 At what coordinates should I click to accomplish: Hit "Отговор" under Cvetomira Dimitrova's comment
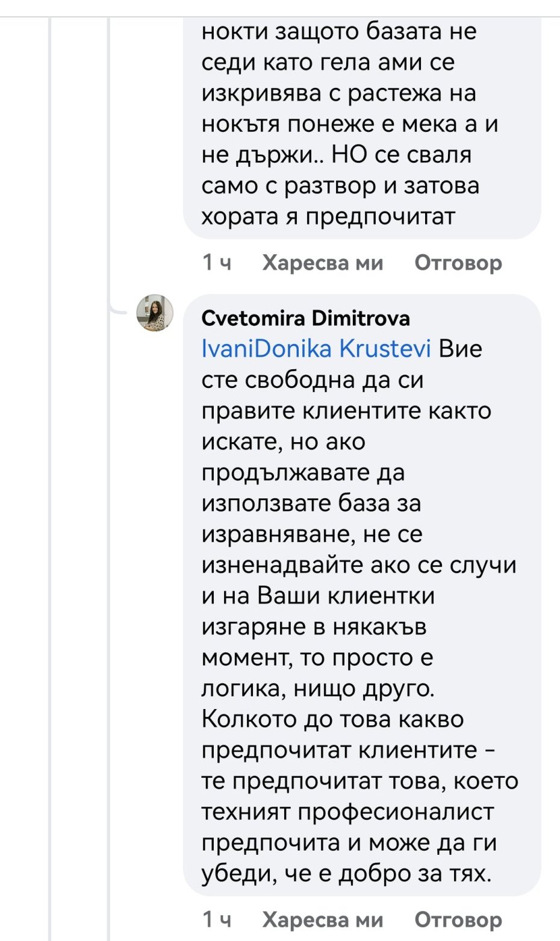[458, 920]
